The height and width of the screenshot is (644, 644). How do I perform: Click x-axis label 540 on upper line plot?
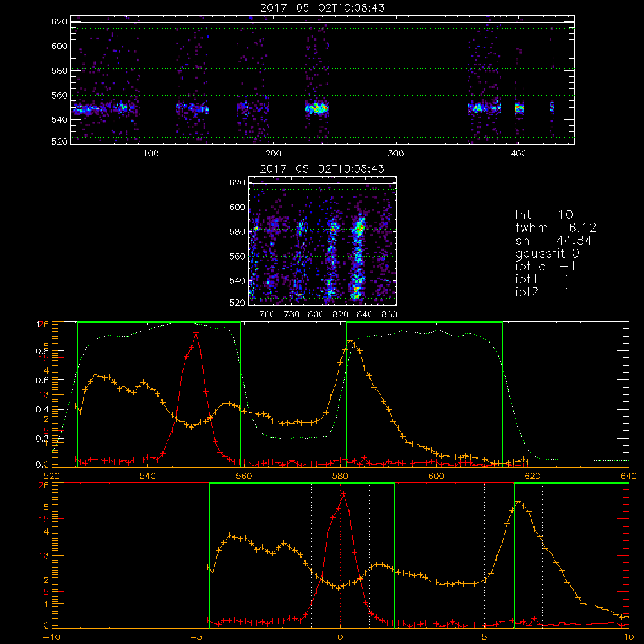click(x=147, y=476)
